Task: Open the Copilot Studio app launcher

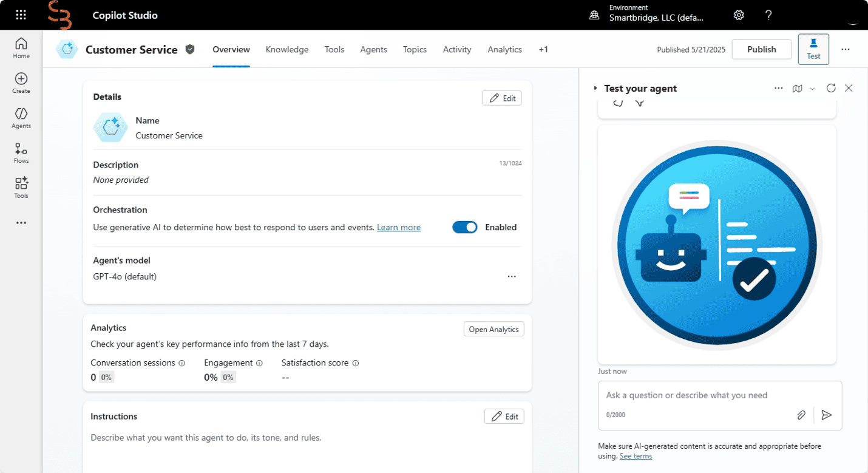Action: coord(21,15)
